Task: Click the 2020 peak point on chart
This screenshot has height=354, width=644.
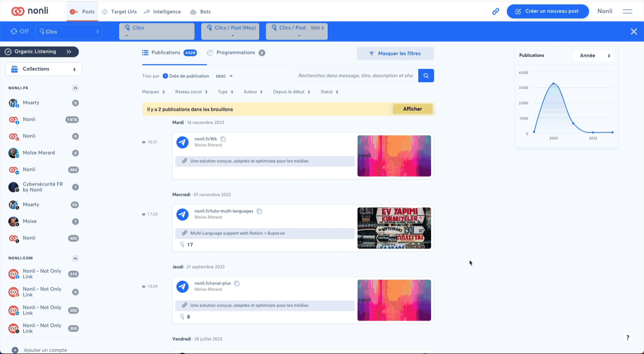Action: tap(554, 84)
